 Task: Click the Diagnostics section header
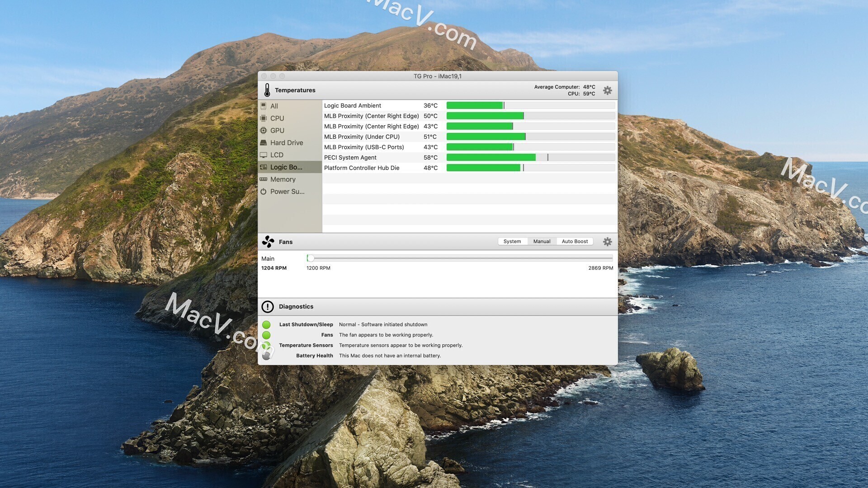click(438, 307)
